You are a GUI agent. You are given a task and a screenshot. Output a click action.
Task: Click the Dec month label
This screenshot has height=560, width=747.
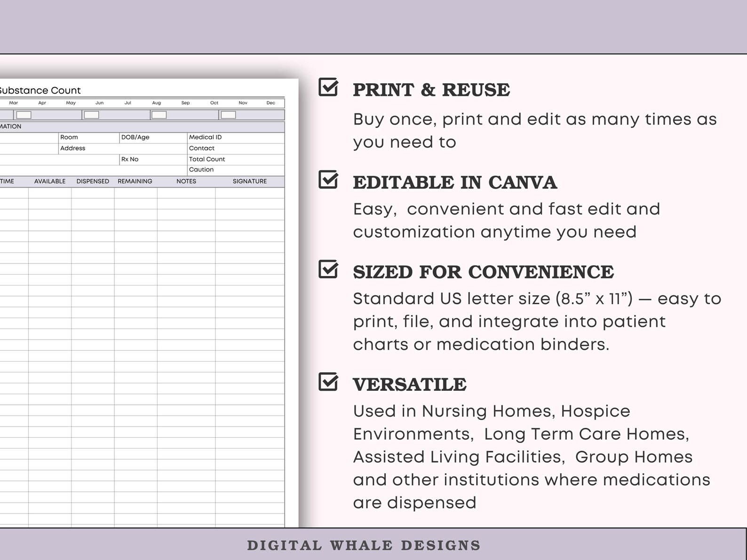click(x=271, y=103)
